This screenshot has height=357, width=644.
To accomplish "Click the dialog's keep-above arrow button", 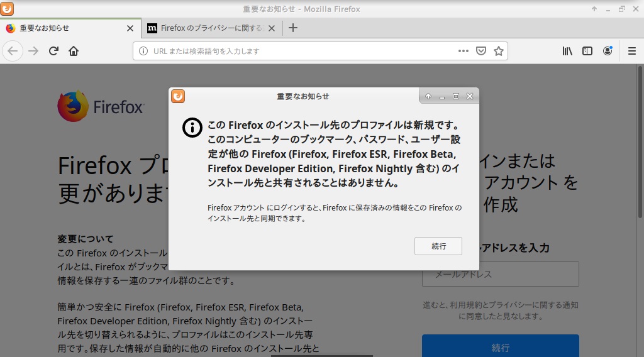I will [428, 96].
